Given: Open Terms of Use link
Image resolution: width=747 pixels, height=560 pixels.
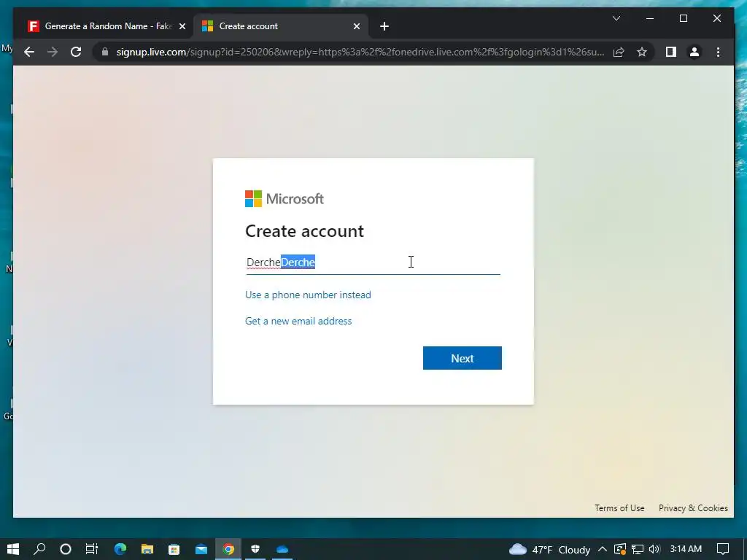Looking at the screenshot, I should pyautogui.click(x=619, y=508).
